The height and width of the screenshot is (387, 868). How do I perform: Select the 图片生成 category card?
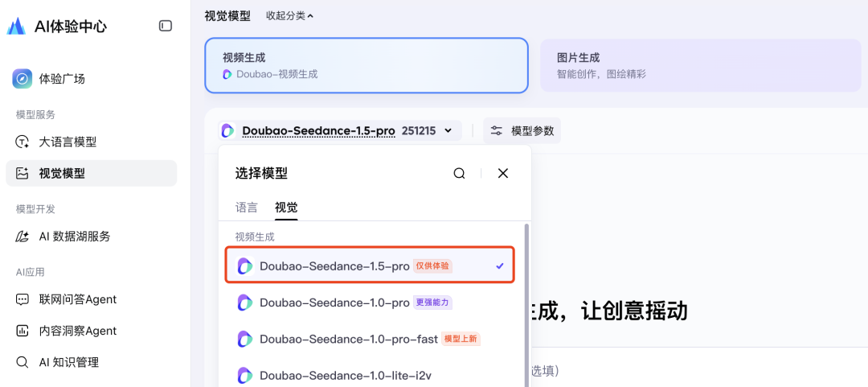click(x=701, y=65)
